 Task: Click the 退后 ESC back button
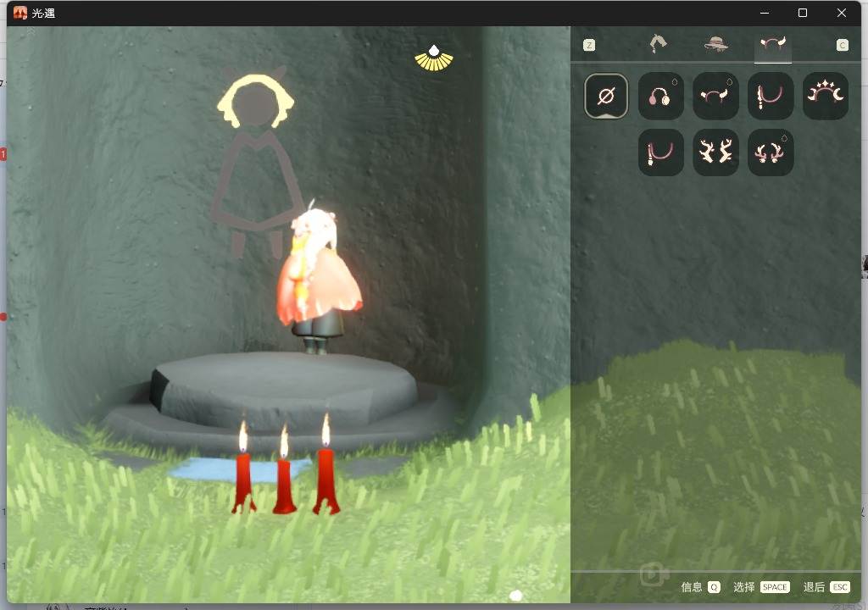[x=826, y=587]
